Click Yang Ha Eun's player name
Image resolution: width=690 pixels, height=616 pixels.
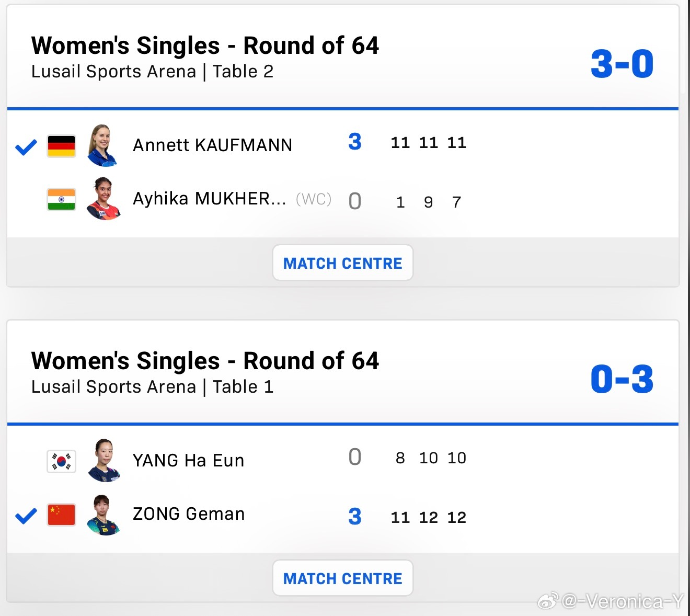[x=189, y=461]
